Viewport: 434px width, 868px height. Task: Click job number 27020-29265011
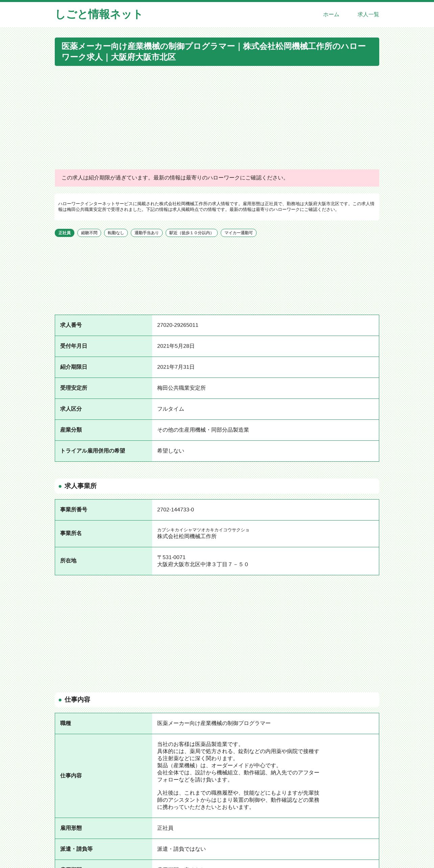tap(178, 325)
